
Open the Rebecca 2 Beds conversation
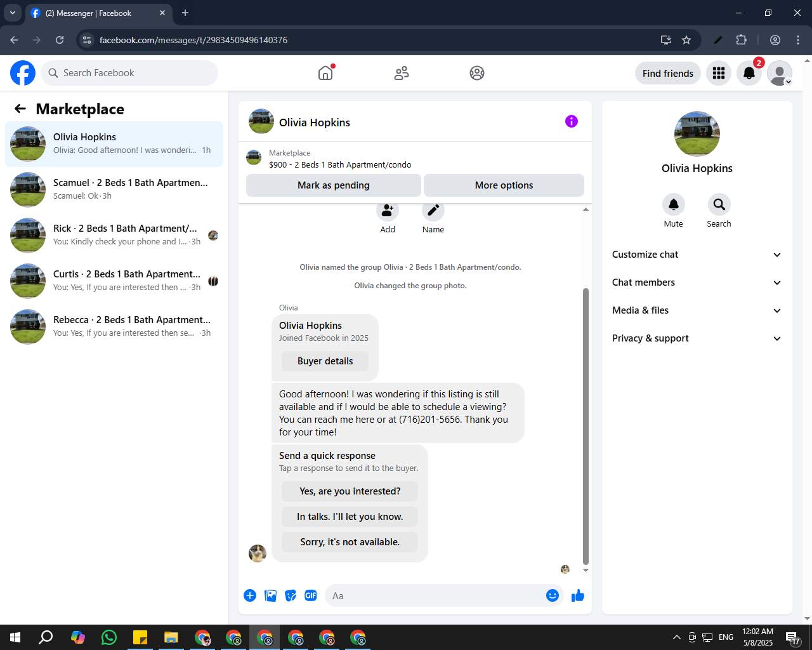coord(114,327)
